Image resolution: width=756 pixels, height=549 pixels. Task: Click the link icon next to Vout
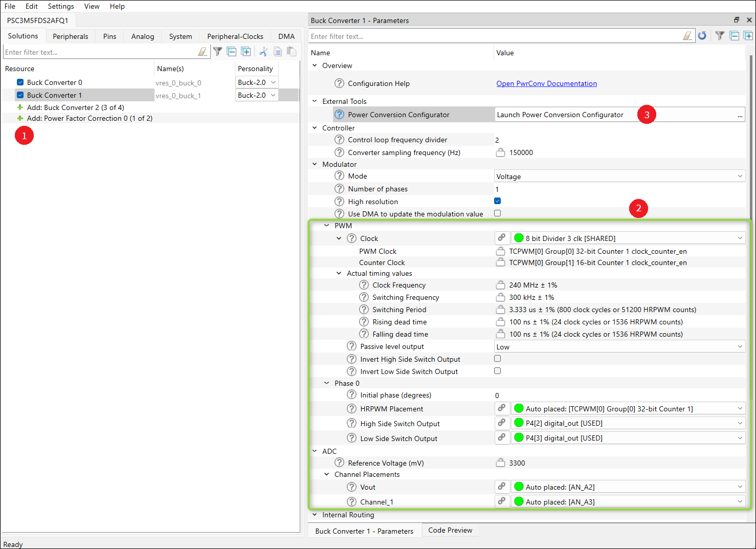tap(502, 487)
